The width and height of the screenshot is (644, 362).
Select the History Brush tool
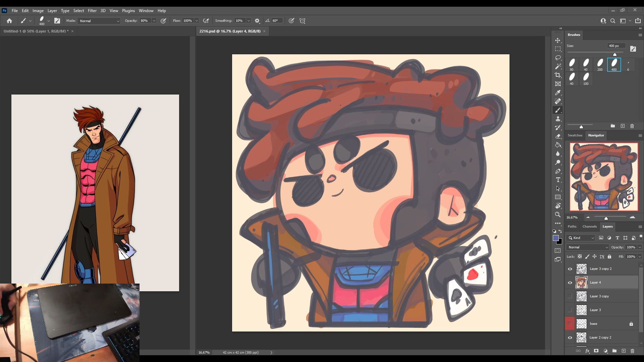[558, 127]
